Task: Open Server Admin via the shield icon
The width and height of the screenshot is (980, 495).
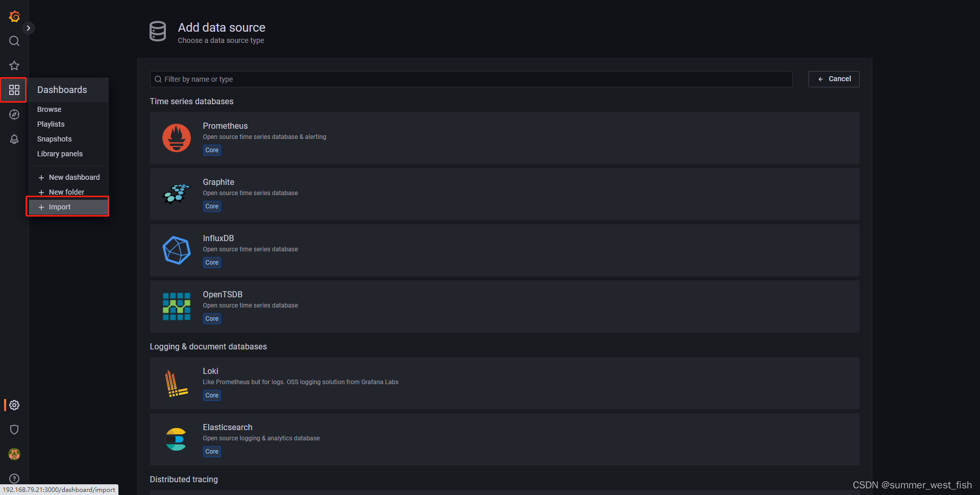Action: pos(14,430)
